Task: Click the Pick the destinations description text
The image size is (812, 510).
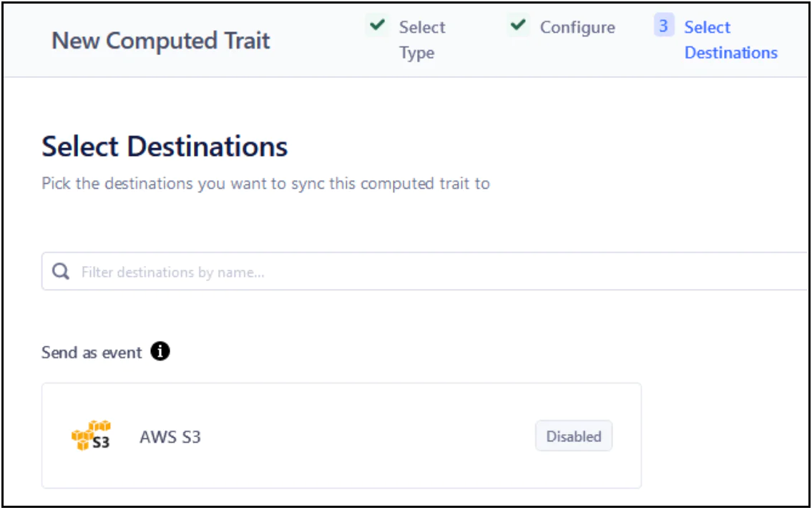Action: [x=265, y=184]
